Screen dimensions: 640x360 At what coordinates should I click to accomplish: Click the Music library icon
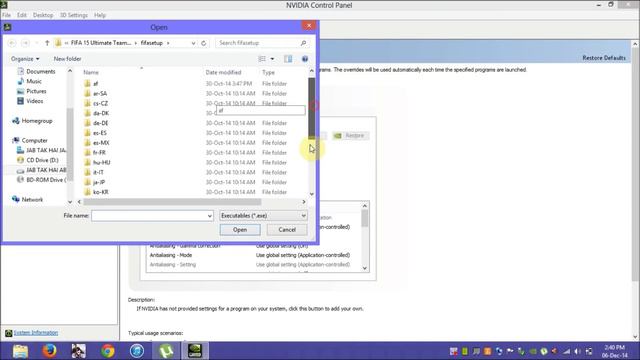(x=20, y=81)
